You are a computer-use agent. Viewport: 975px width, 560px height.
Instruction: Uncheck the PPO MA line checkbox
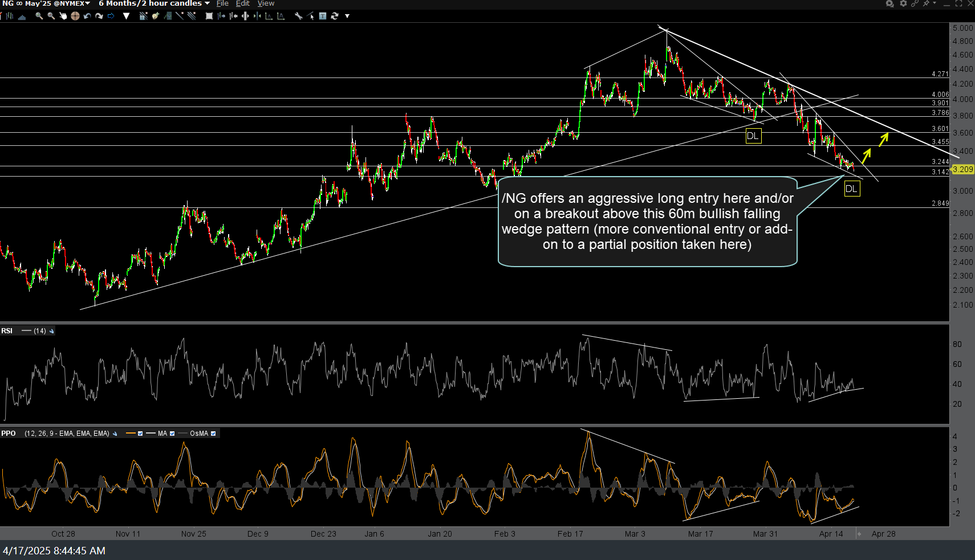click(172, 434)
